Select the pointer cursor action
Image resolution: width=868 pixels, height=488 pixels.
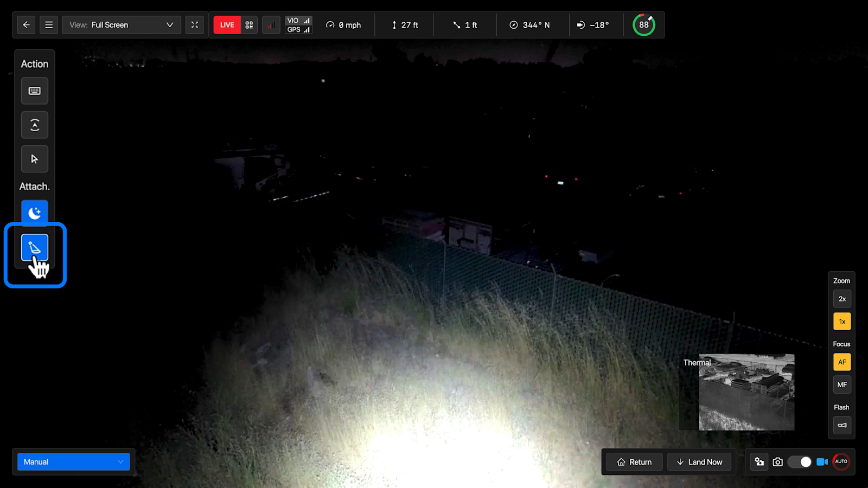pyautogui.click(x=35, y=159)
